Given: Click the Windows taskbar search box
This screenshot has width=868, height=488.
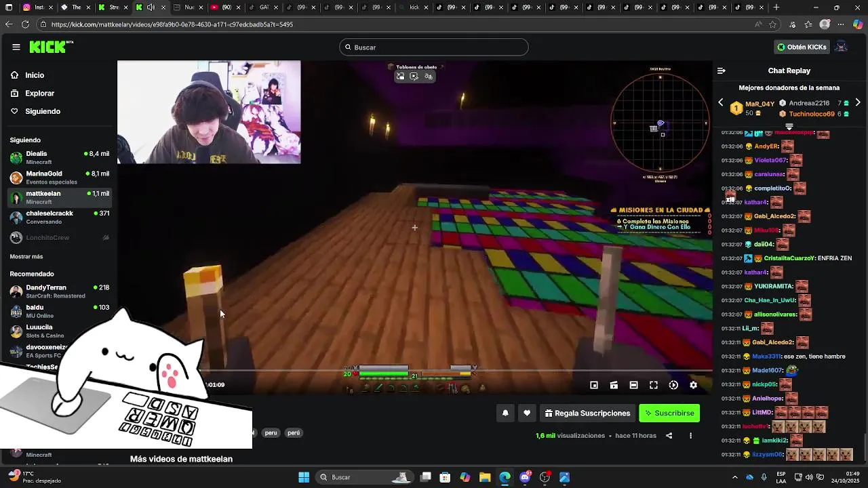Looking at the screenshot, I should 365,477.
